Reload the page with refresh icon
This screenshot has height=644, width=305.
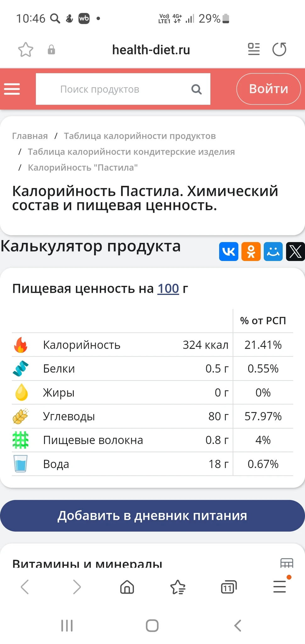click(x=279, y=49)
